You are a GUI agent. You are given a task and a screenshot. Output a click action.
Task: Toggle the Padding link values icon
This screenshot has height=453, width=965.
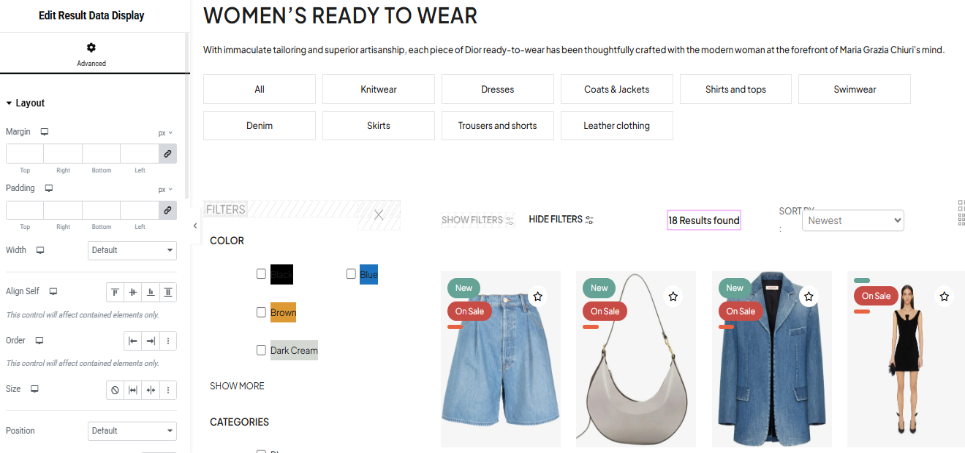click(x=167, y=210)
